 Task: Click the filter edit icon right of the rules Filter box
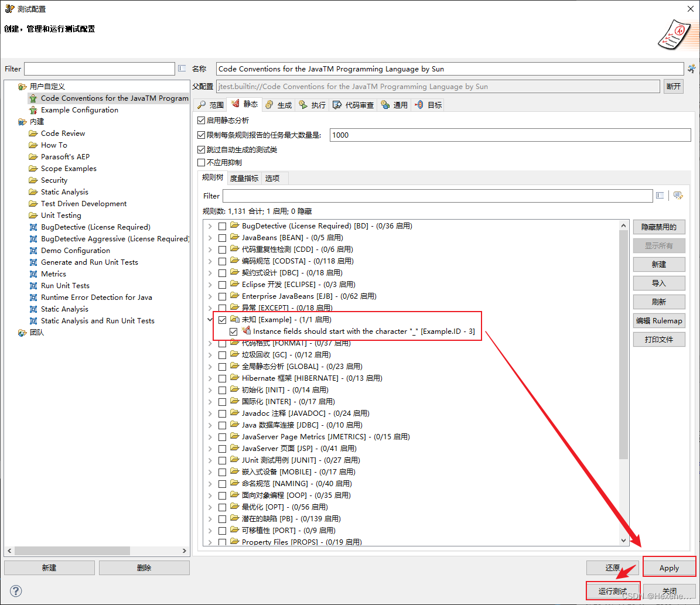(x=678, y=196)
